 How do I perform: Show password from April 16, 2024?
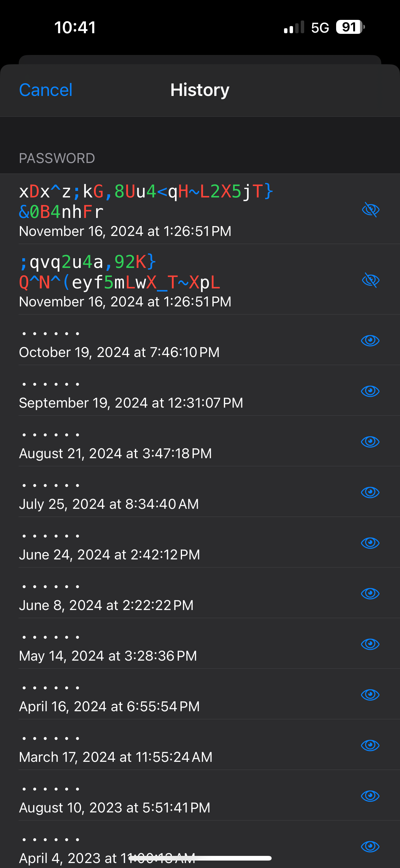[370, 694]
